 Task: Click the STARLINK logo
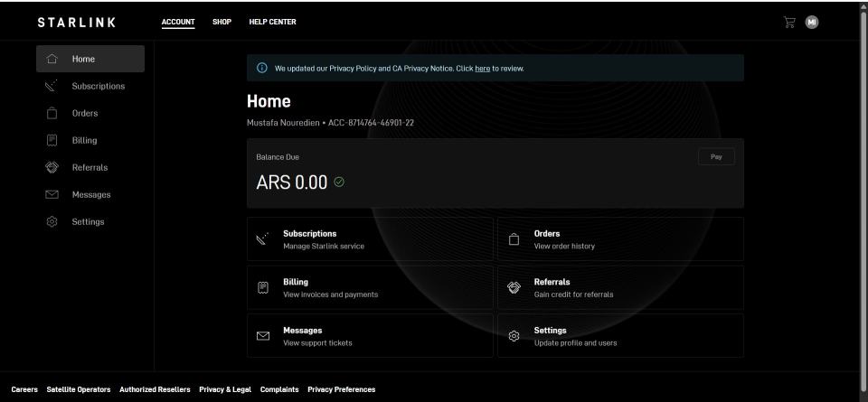[x=77, y=22]
